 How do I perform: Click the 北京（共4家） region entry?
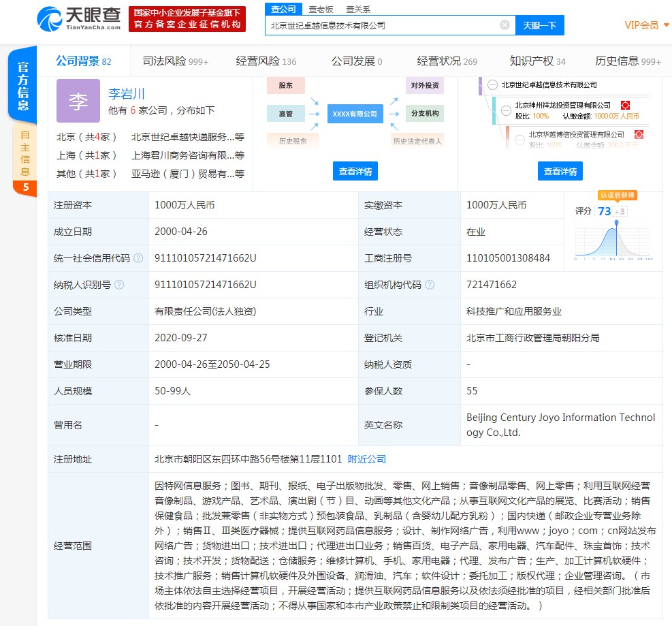tap(86, 137)
